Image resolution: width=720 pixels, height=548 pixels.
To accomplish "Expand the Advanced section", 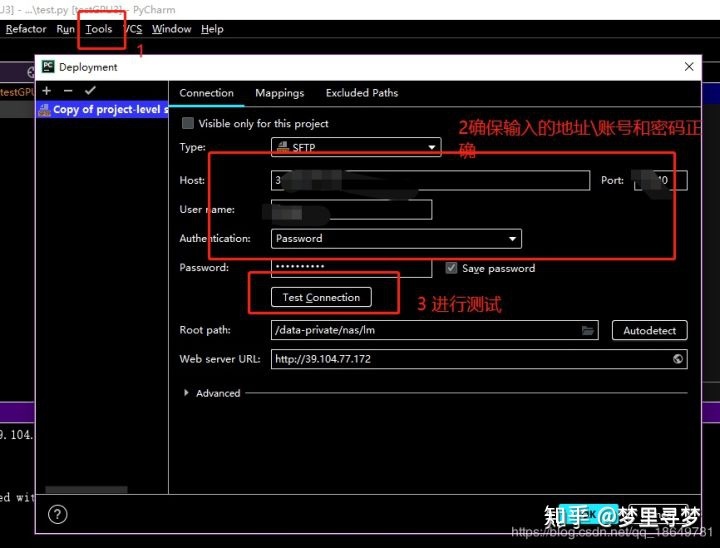I will point(186,393).
